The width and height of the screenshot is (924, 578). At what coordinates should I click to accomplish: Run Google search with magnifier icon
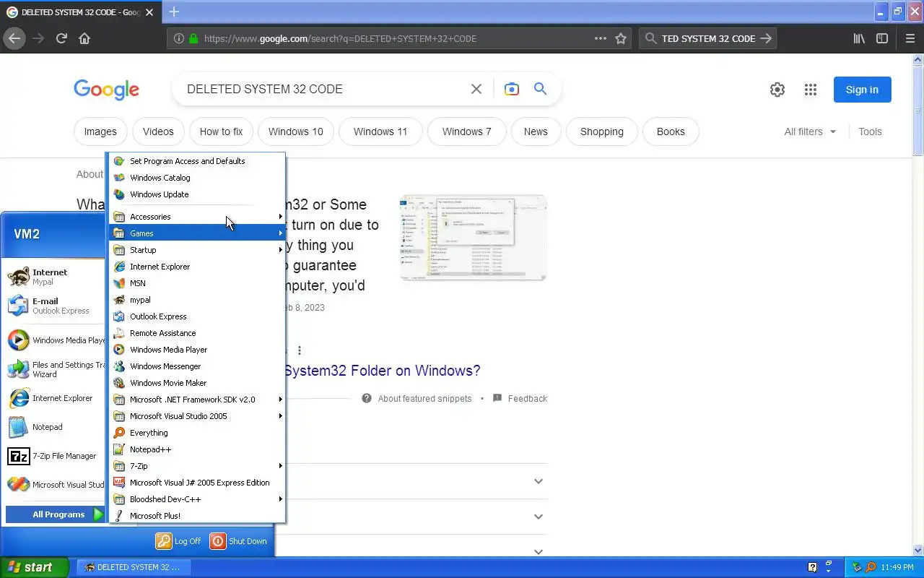[540, 89]
